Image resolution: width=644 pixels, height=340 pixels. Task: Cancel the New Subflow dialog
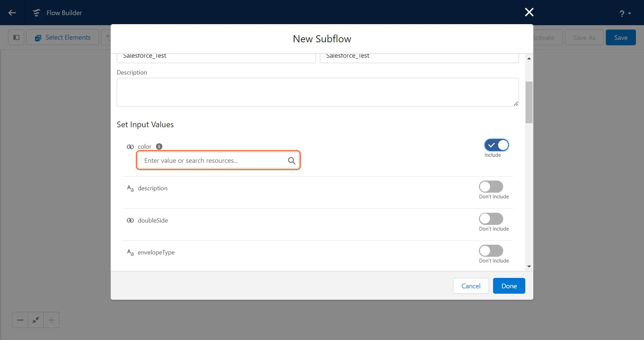pyautogui.click(x=471, y=286)
